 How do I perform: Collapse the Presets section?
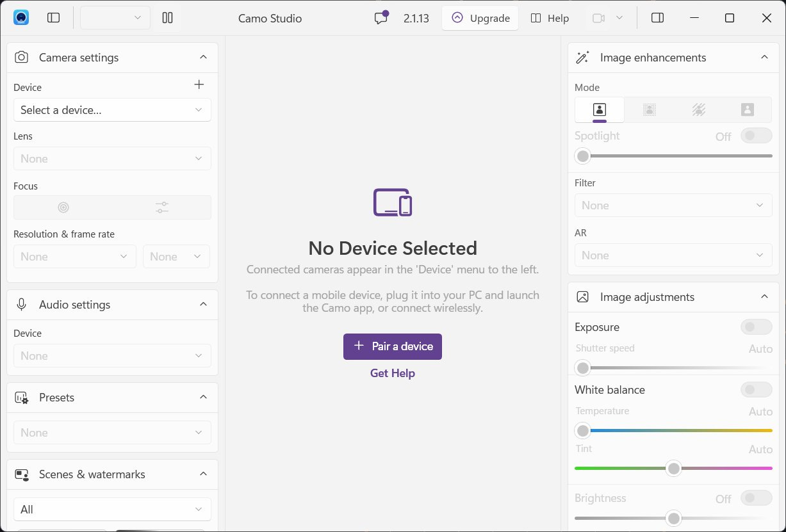[x=204, y=398]
